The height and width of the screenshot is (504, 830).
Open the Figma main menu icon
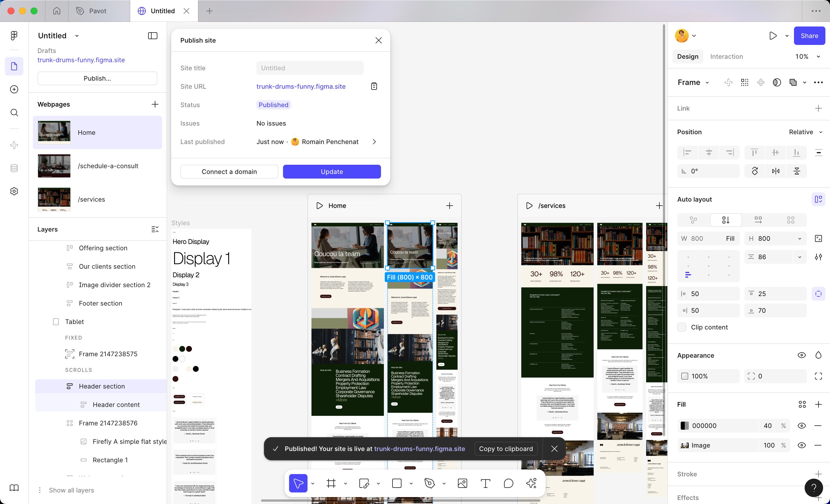click(14, 36)
